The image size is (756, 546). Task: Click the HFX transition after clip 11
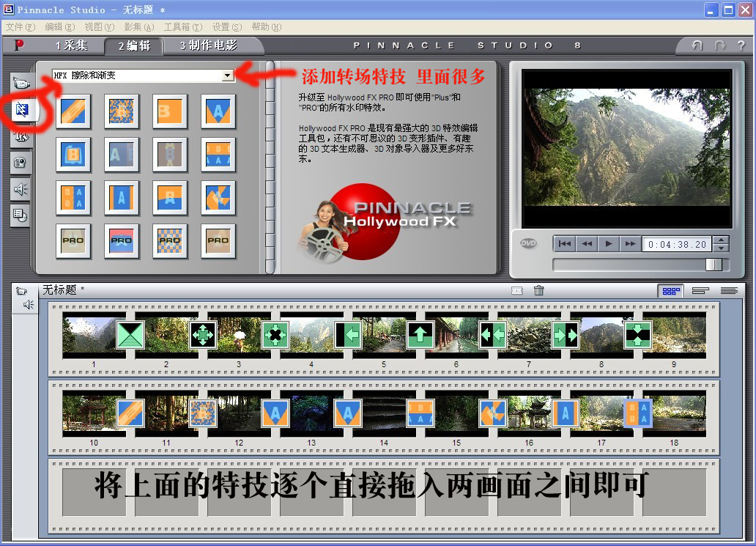(203, 413)
